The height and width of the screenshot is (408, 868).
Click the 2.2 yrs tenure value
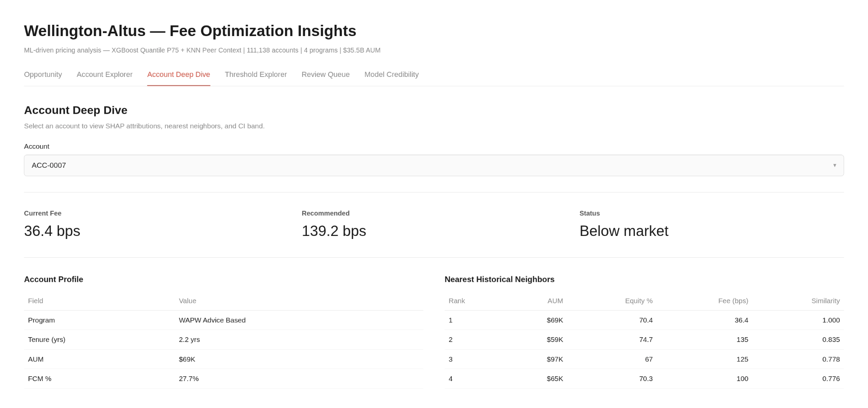pyautogui.click(x=189, y=340)
